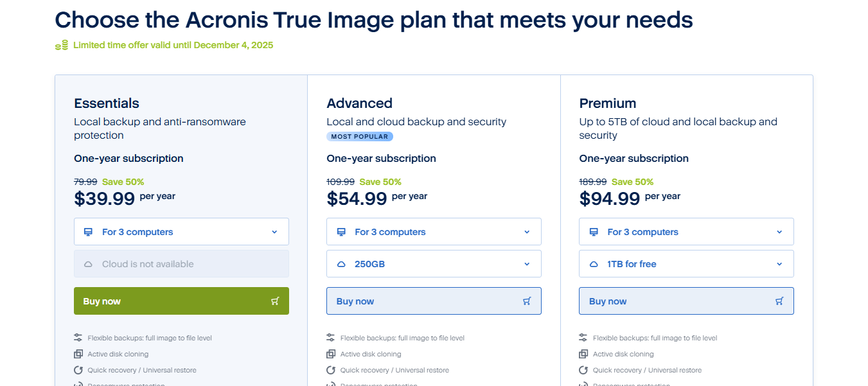Click the monitor icon in Essentials computers selector
The height and width of the screenshot is (386, 868).
pyautogui.click(x=88, y=232)
